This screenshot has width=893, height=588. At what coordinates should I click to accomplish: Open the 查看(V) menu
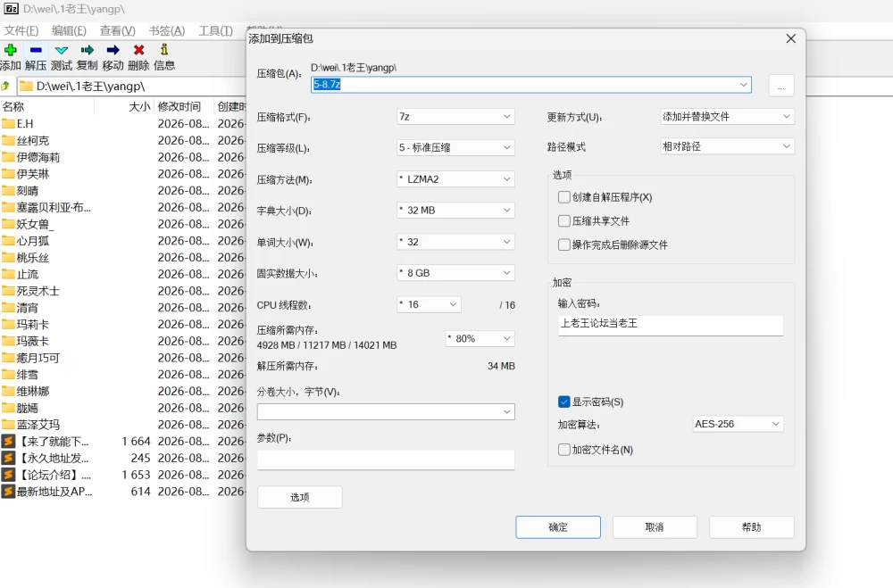(x=117, y=30)
